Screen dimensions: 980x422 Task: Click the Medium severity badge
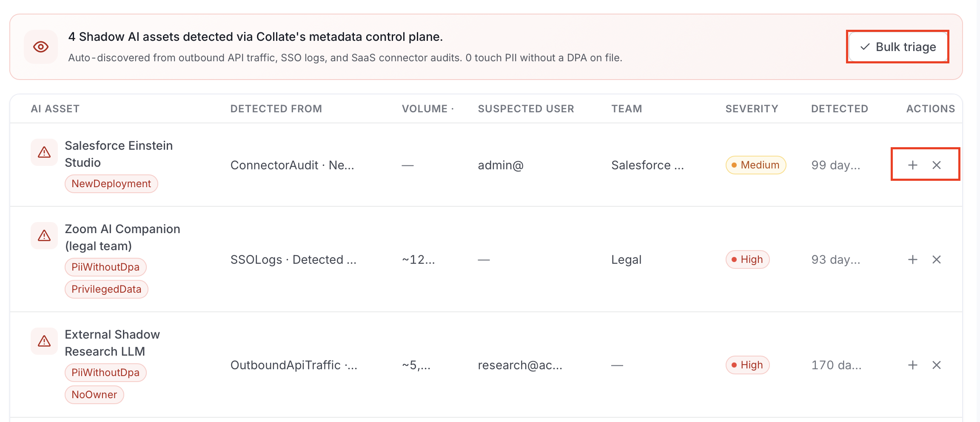point(756,165)
